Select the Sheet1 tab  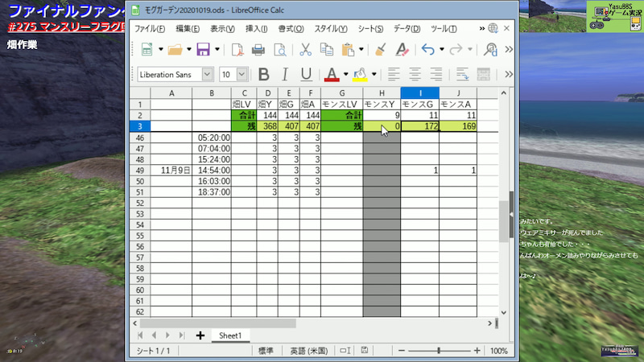pos(230,335)
